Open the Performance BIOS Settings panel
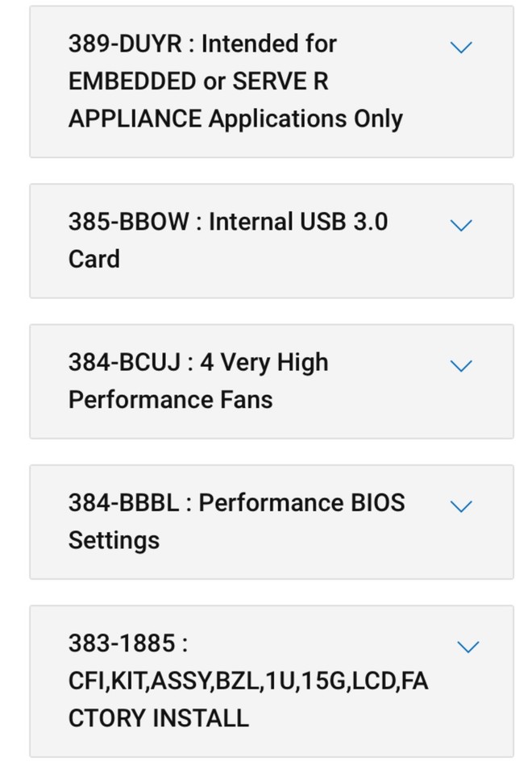The width and height of the screenshot is (532, 774). 234,520
